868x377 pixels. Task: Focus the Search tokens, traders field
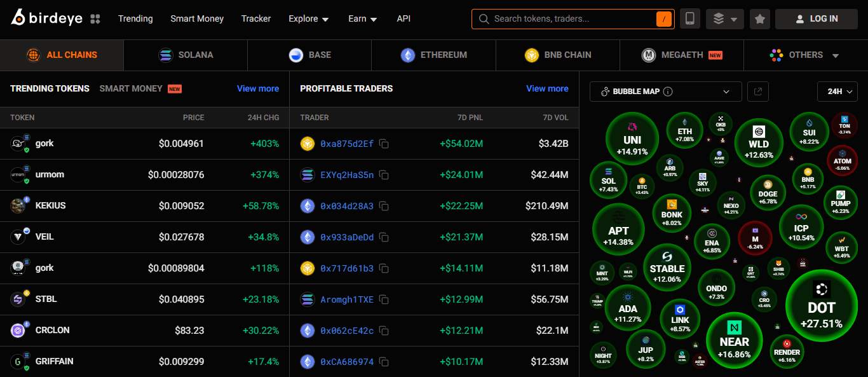(x=572, y=19)
